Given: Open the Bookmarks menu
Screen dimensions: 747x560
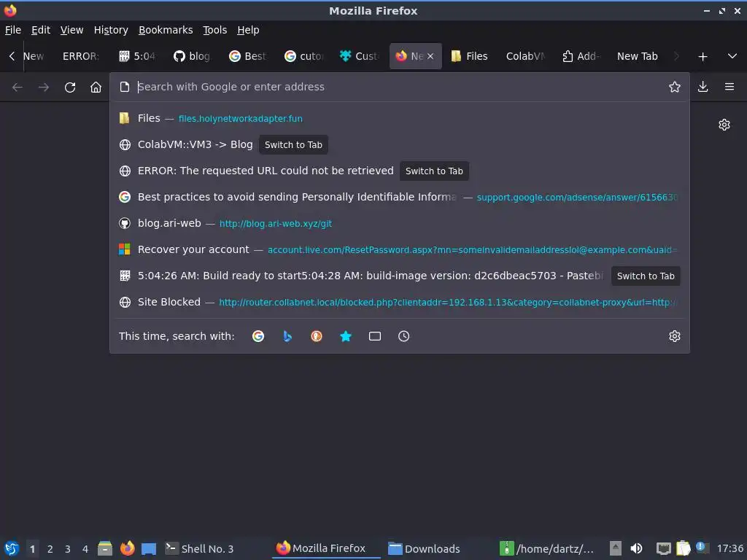Looking at the screenshot, I should click(x=166, y=30).
